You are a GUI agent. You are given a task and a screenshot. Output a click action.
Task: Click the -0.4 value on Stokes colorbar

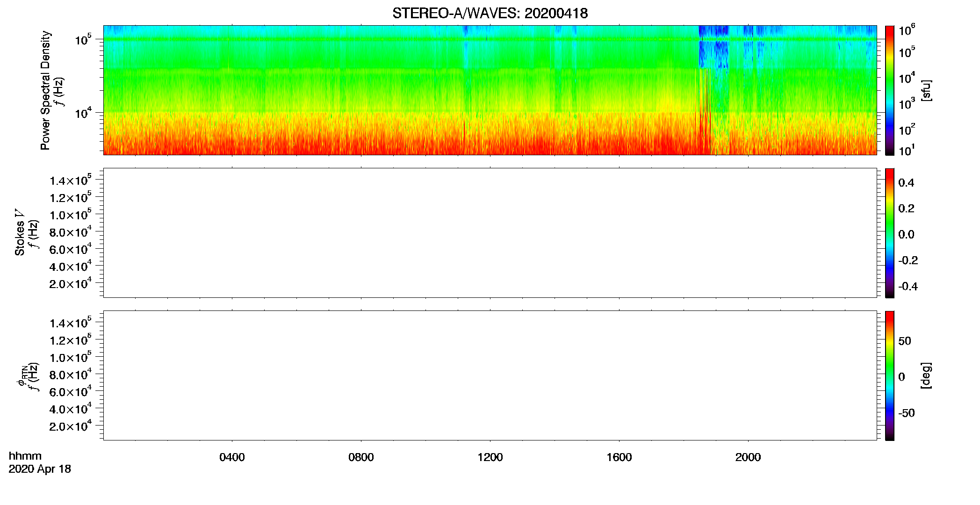tap(908, 287)
